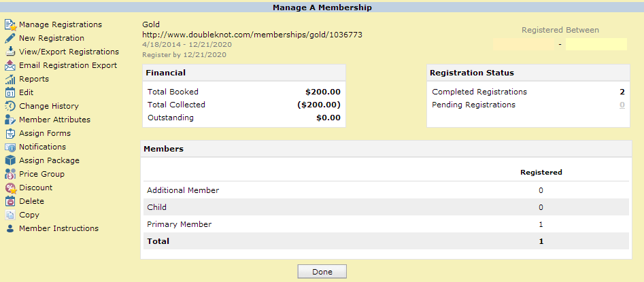Select Assign Package from sidebar menu
Screen dimensions: 644x282
coord(49,160)
